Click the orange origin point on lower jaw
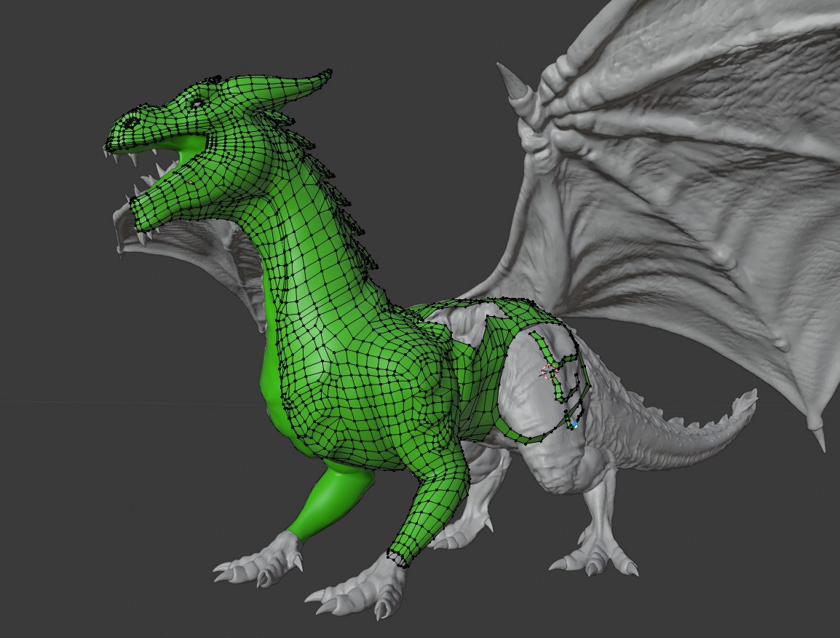The width and height of the screenshot is (840, 638). 191,183
